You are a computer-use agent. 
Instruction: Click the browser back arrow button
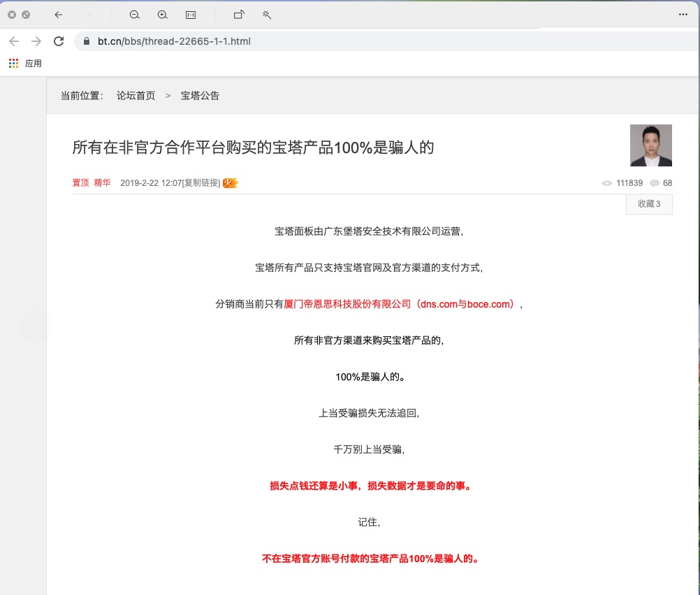pos(14,41)
